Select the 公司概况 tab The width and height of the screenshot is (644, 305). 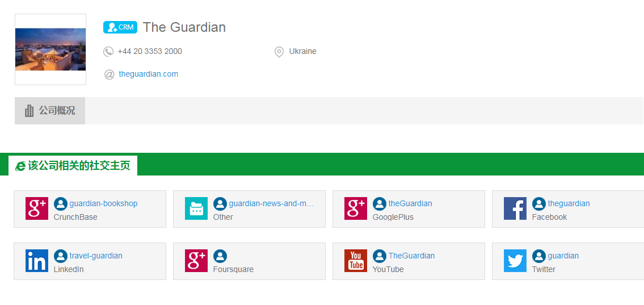point(50,111)
